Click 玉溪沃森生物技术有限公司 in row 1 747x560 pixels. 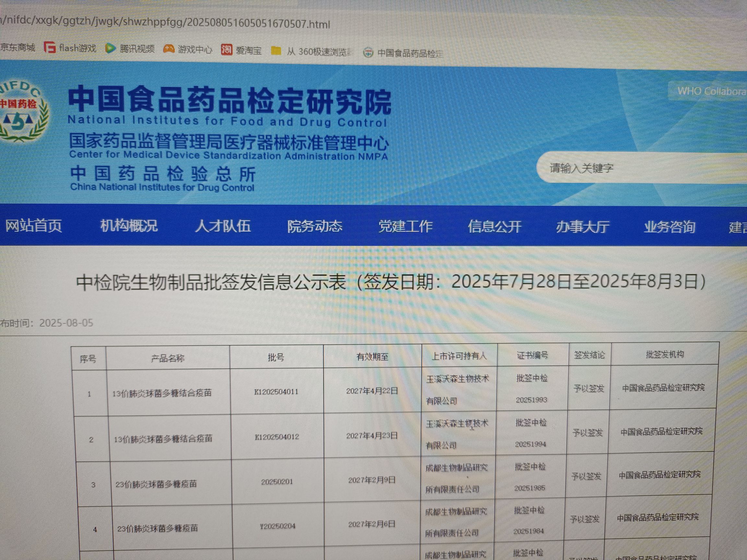[457, 390]
